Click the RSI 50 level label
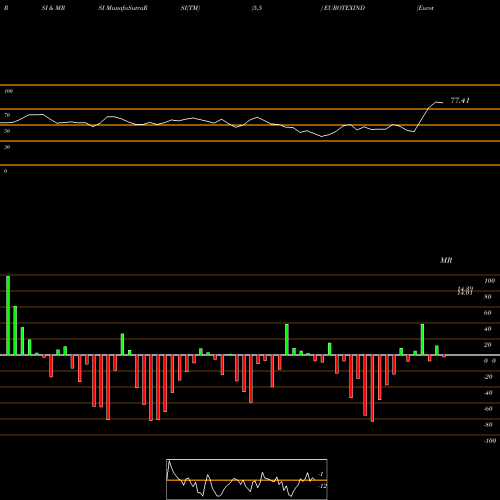 (7, 131)
